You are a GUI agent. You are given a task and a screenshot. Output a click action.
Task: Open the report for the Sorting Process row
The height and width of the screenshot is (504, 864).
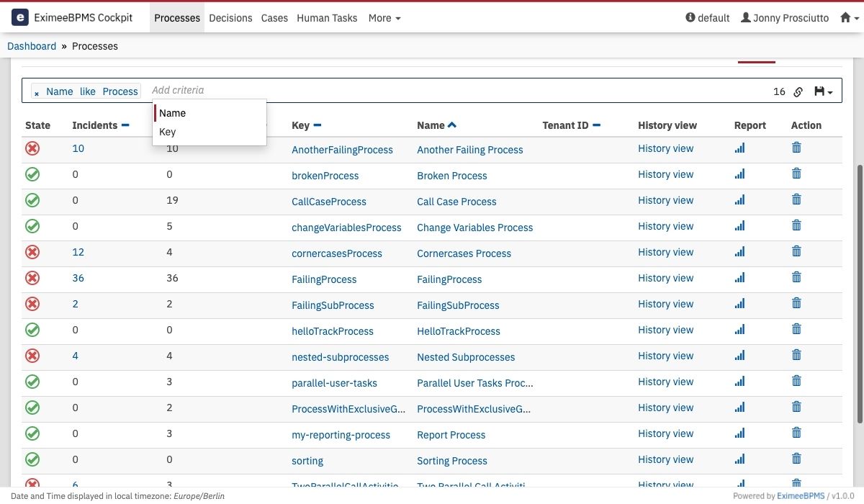point(740,459)
